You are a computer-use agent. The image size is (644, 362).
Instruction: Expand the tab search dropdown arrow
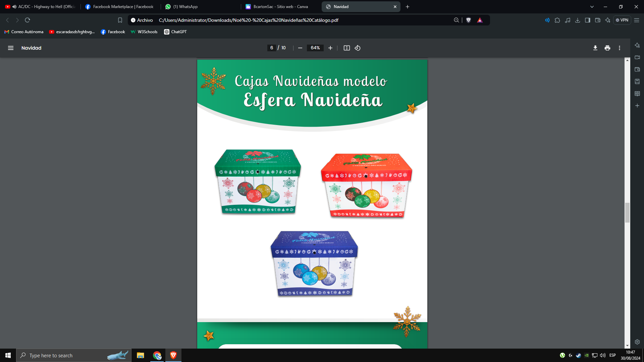pos(592,7)
